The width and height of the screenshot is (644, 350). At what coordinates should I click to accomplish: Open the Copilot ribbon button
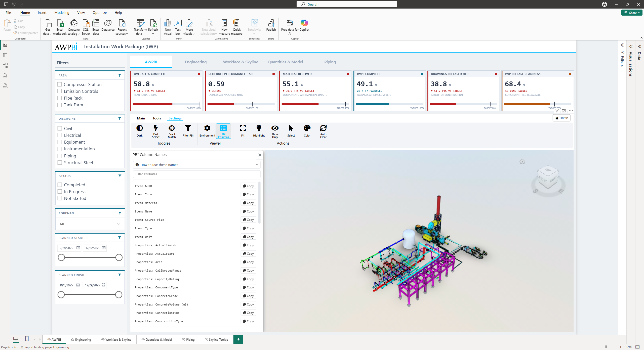pos(304,25)
